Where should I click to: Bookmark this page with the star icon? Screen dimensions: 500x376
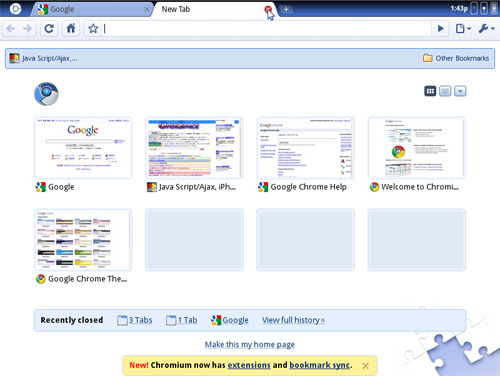coord(93,29)
